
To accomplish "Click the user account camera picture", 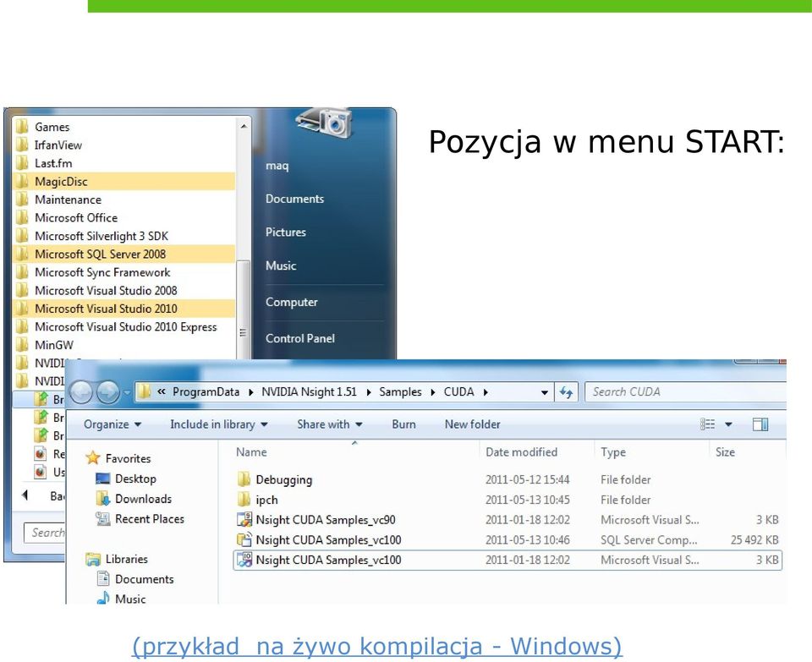I will (x=325, y=122).
